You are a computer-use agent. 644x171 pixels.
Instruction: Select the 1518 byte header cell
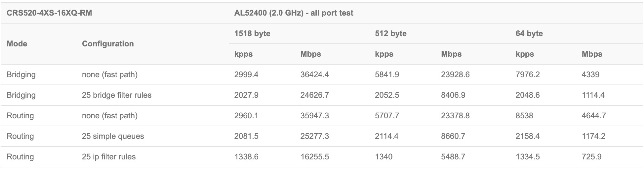(x=252, y=33)
